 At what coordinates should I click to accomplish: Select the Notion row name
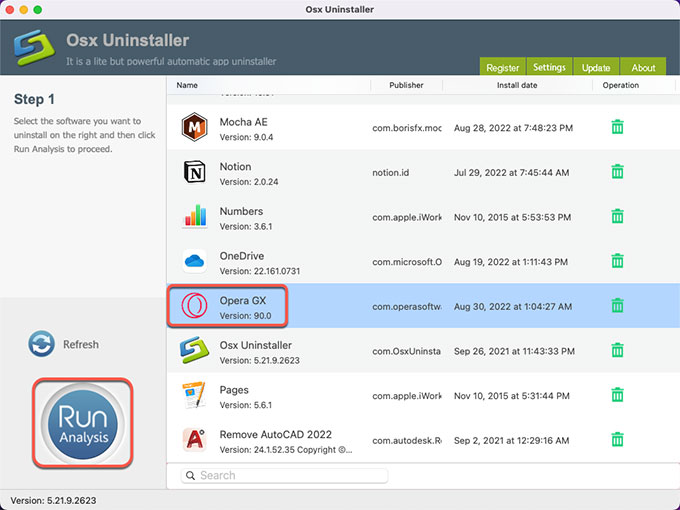pos(235,167)
